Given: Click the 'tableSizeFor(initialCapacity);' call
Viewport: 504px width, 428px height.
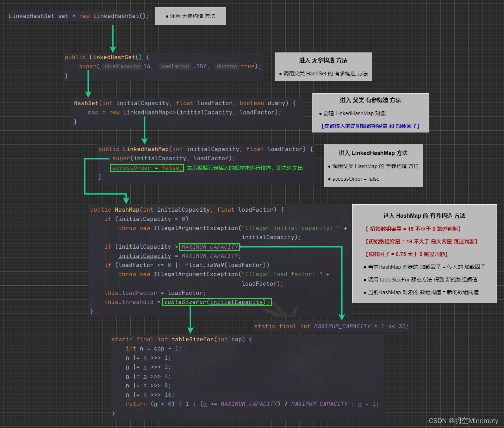Looking at the screenshot, I should [217, 302].
